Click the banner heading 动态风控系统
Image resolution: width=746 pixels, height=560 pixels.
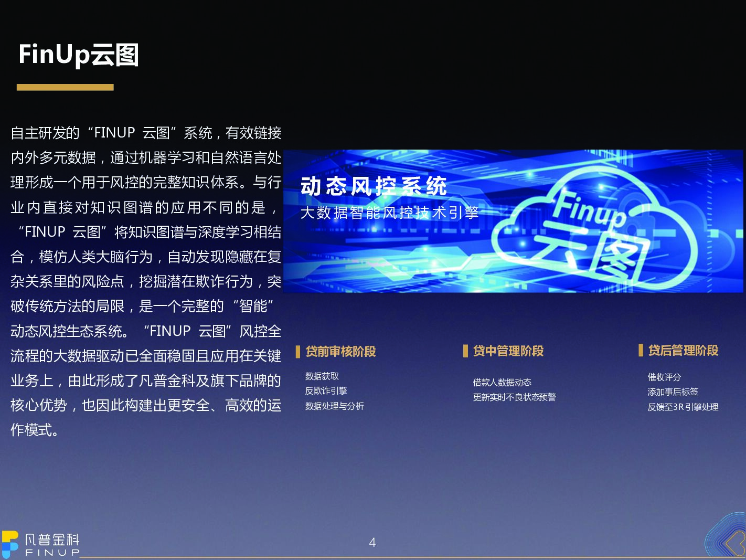(374, 186)
